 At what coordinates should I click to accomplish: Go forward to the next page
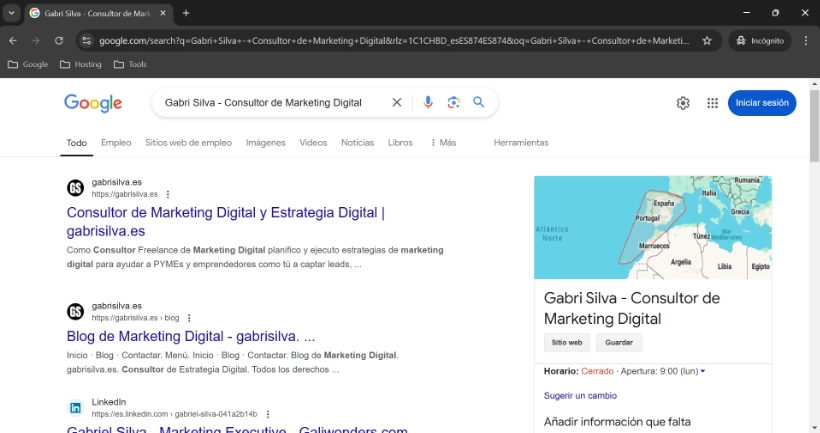tap(36, 41)
